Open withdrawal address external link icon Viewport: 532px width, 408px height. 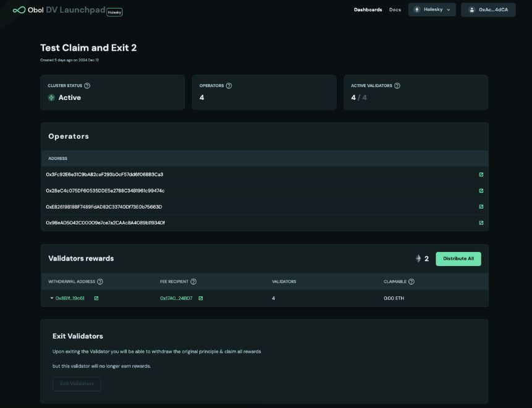point(96,298)
